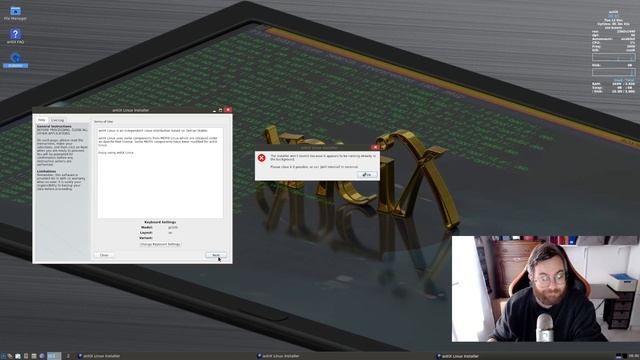Click the clock in the taskbar corner

click(634, 356)
